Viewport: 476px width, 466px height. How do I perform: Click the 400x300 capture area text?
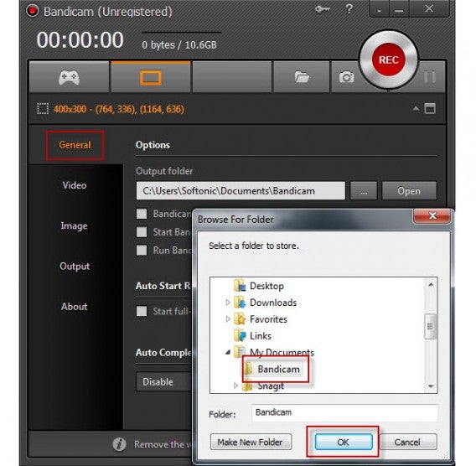tap(119, 109)
